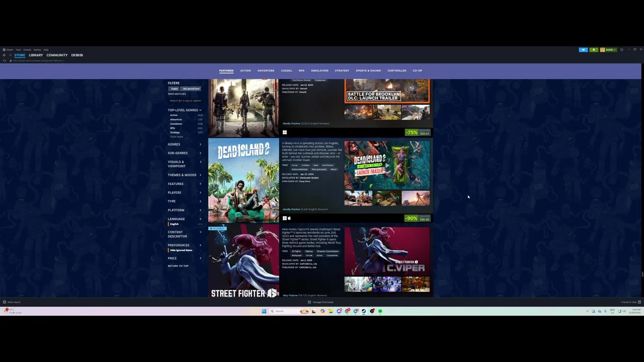644x362 pixels.
Task: Toggle the RPG genre filter
Action: pyautogui.click(x=173, y=128)
